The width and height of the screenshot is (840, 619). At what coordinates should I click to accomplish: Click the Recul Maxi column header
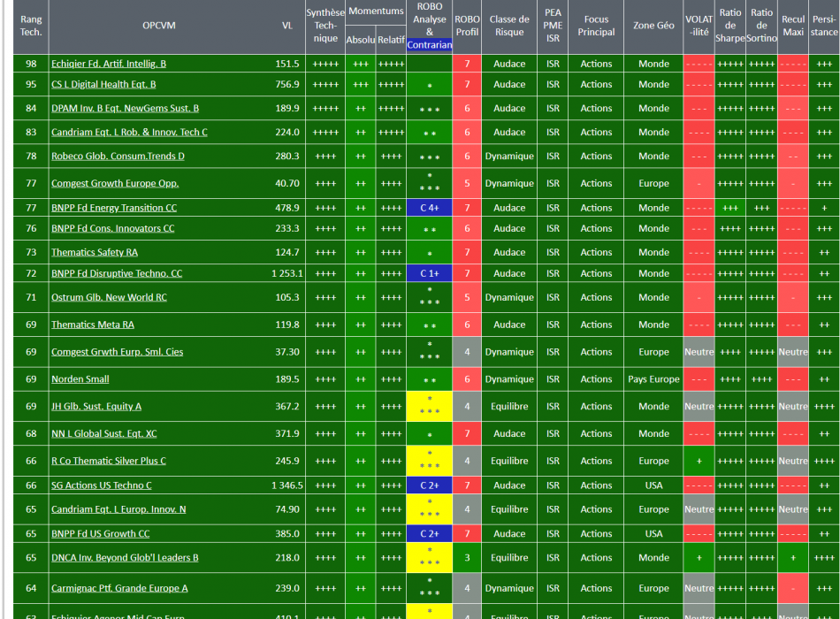pyautogui.click(x=793, y=26)
